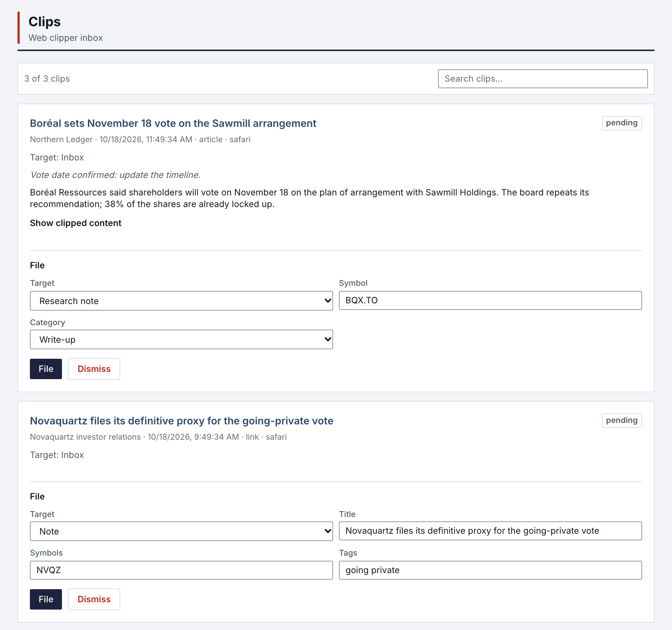Open the Note target dropdown
Screen dimensions: 672x630
click(181, 531)
